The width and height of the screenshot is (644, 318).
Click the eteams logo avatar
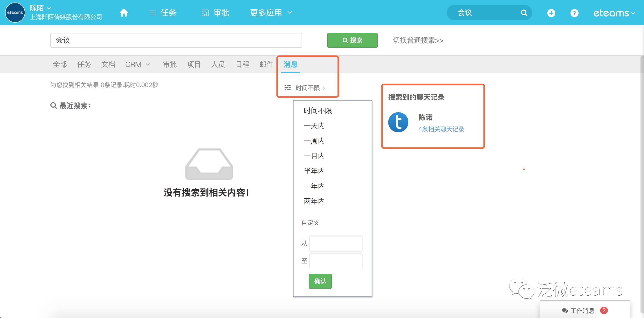15,13
